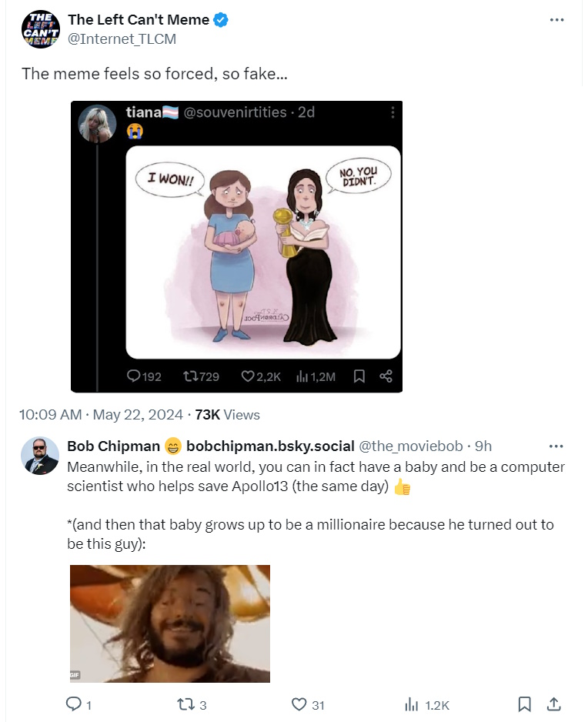Open the more options menu on the main tweet

[x=556, y=20]
